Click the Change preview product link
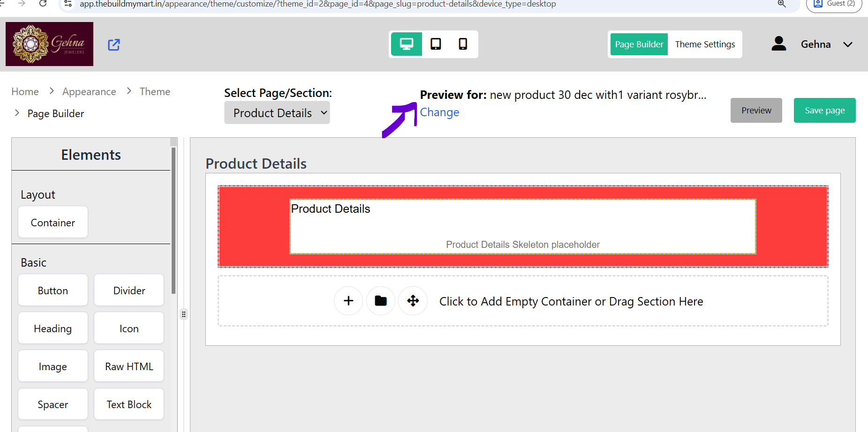 [x=439, y=112]
